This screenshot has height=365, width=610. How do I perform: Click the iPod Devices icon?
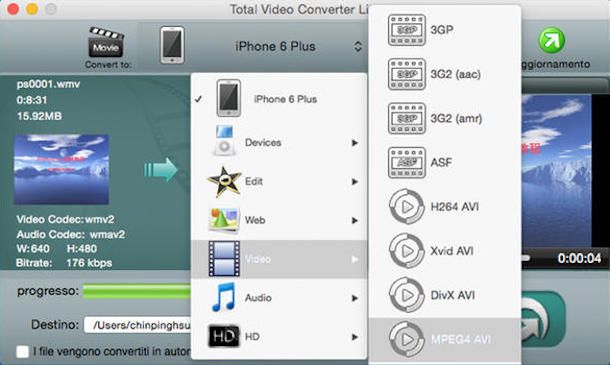click(x=224, y=140)
